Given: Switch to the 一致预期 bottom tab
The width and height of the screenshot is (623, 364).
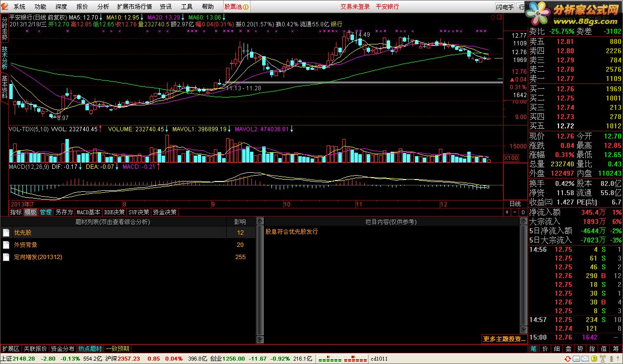Looking at the screenshot, I should click(x=118, y=349).
